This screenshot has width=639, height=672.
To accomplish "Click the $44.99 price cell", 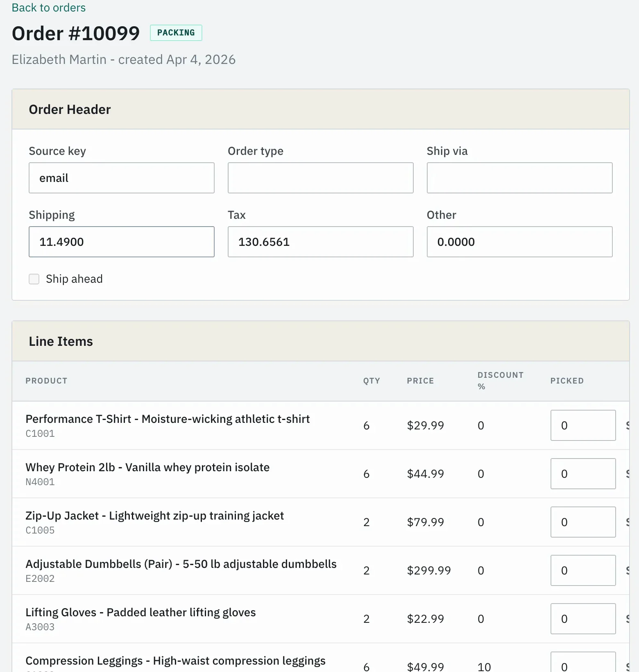I will click(426, 474).
